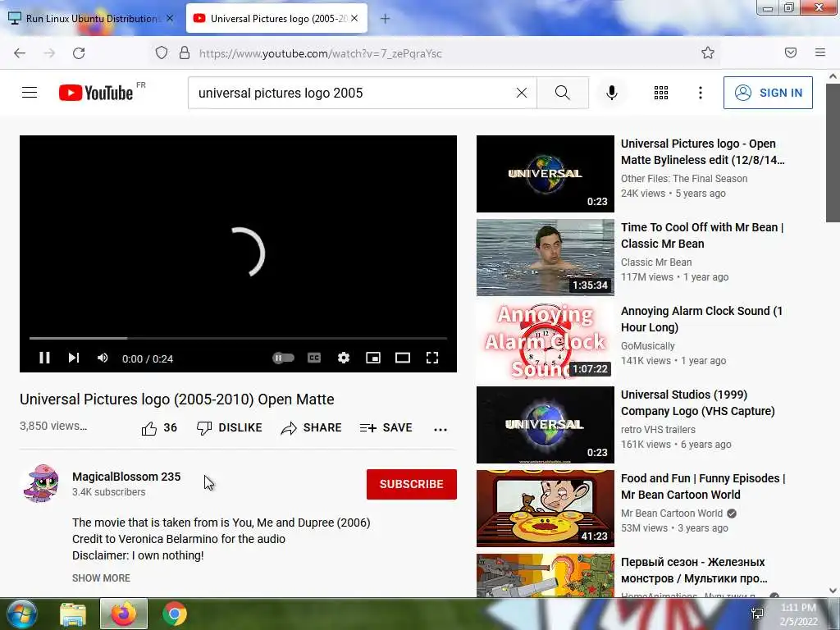
Task: Enable miniplayer mode
Action: pos(373,358)
